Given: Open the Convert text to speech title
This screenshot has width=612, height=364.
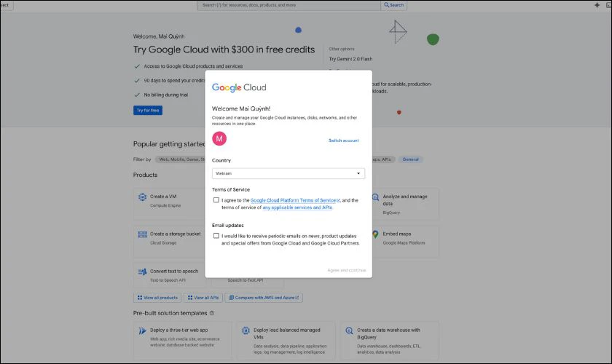Looking at the screenshot, I should point(174,271).
